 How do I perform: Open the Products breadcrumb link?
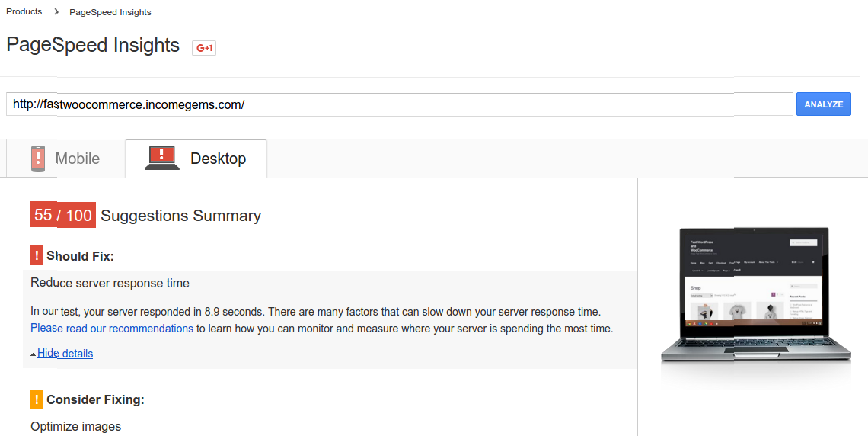[24, 11]
